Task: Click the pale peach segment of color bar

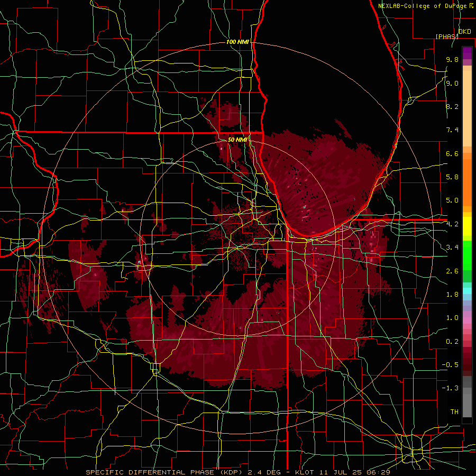Action: coord(467,108)
